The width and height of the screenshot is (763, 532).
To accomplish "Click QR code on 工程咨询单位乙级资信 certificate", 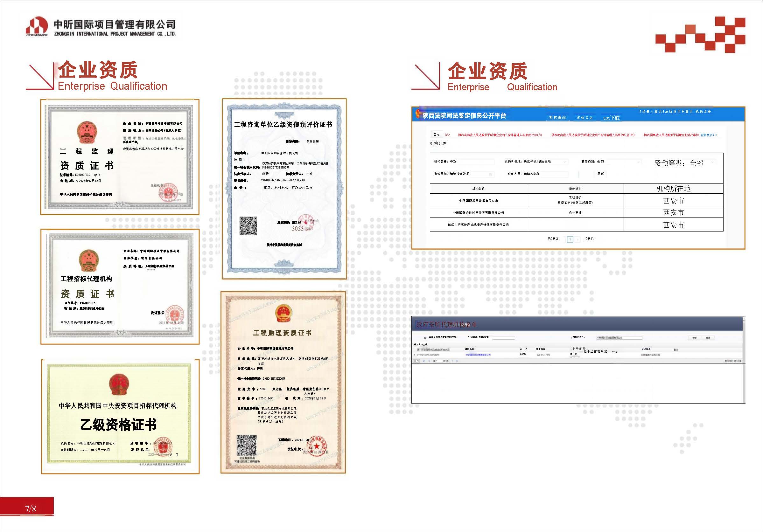I will coord(248,226).
